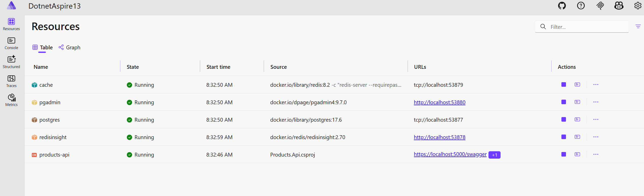Open the pgadmin localhost:53880 link

point(439,102)
